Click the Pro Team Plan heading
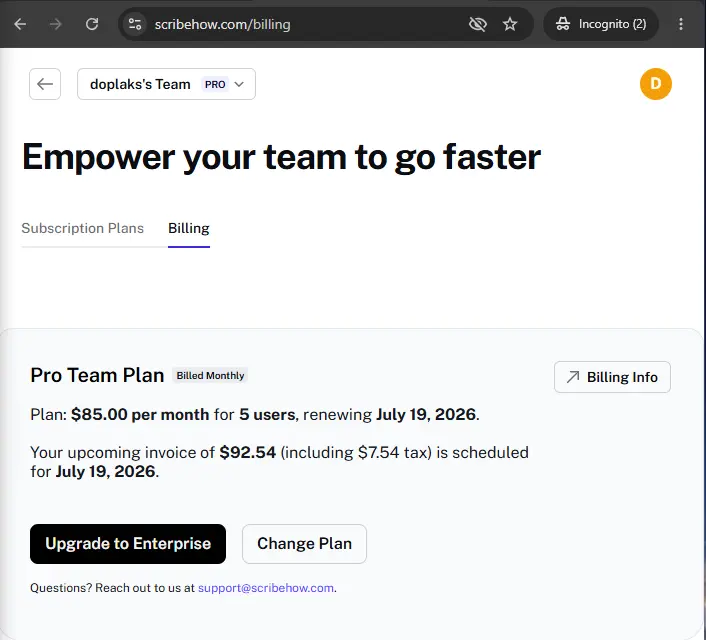Screen dimensions: 706x640 [x=97, y=375]
